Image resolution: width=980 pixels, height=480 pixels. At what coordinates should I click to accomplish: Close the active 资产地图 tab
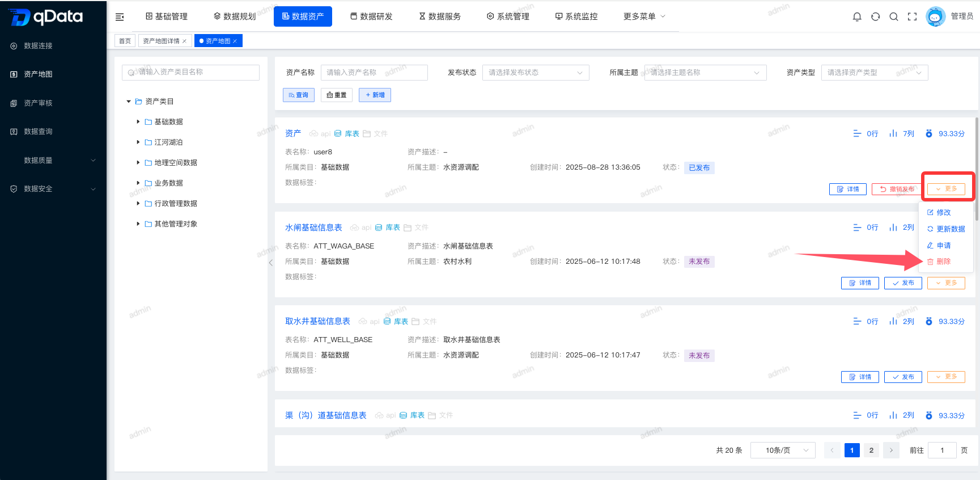pyautogui.click(x=235, y=41)
